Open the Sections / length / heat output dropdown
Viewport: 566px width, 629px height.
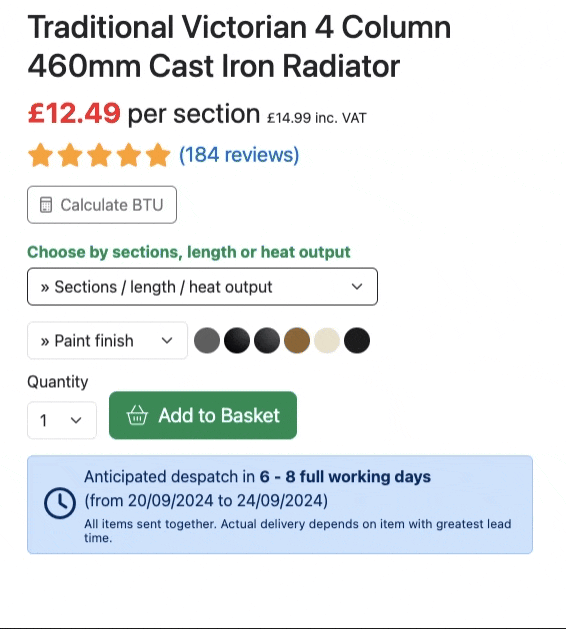coord(202,286)
